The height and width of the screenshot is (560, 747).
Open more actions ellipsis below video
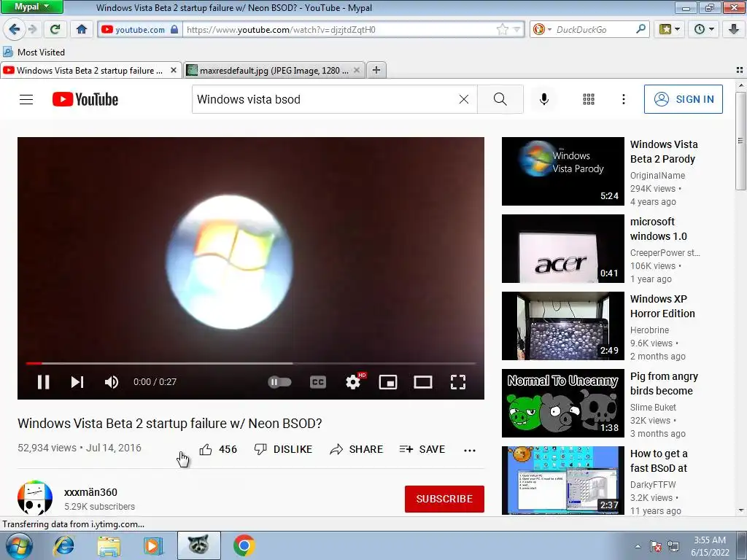point(470,450)
